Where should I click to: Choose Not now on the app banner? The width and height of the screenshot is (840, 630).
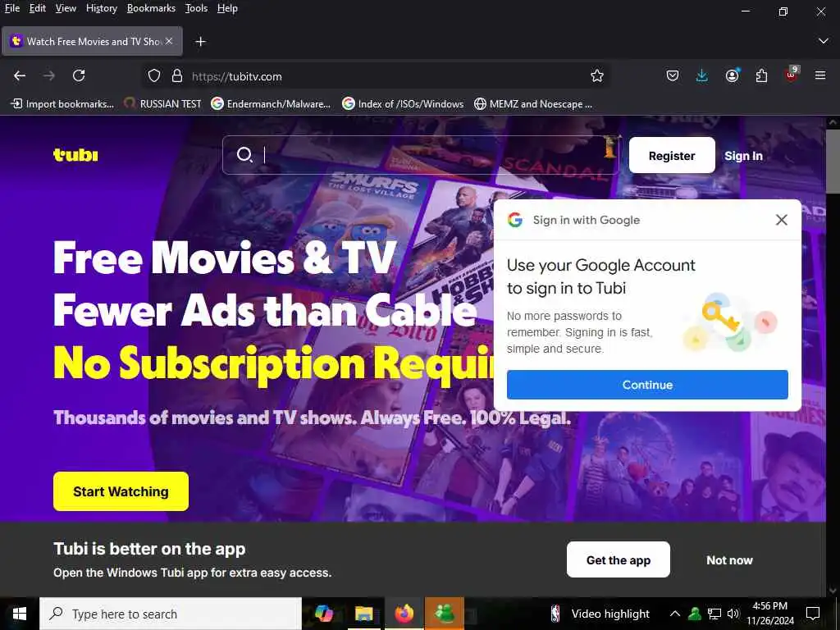point(729,560)
